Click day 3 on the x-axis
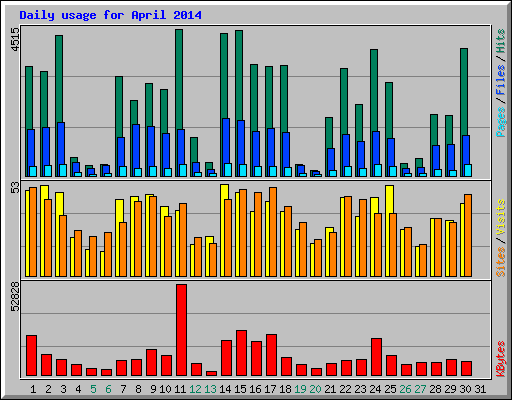Image resolution: width=512 pixels, height=400 pixels. tap(63, 389)
